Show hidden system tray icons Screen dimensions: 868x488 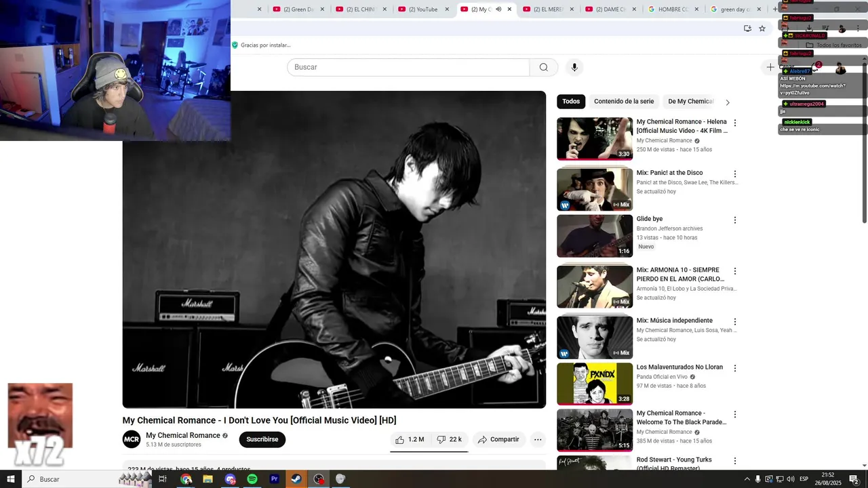[747, 479]
